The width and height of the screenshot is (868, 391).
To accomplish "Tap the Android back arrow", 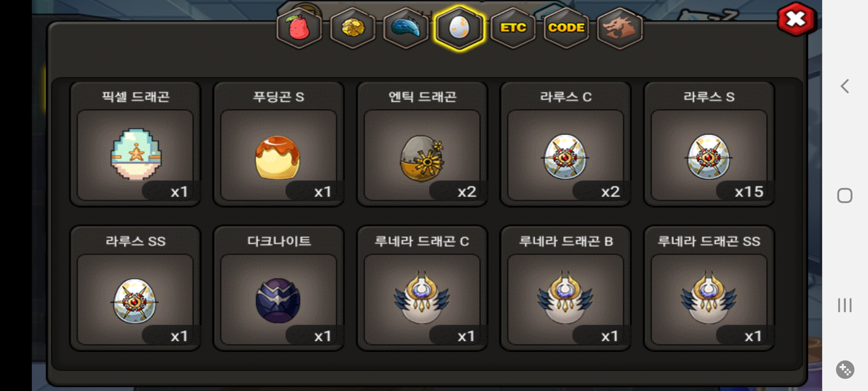I will (845, 86).
